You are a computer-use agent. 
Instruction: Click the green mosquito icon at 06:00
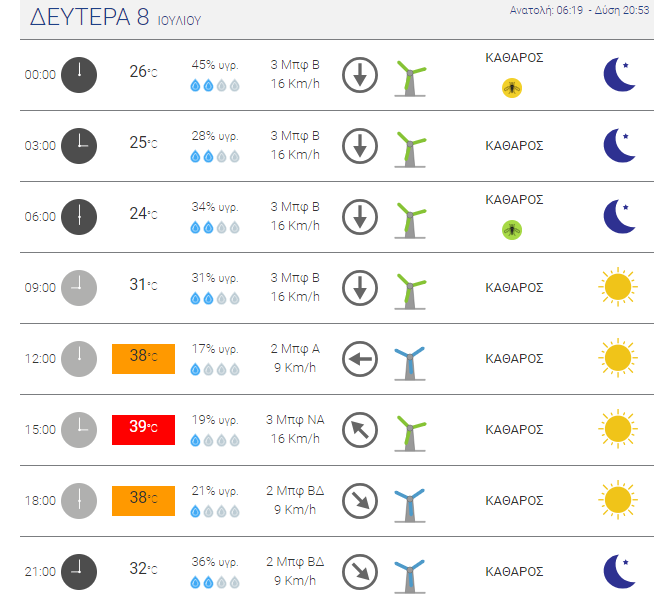click(x=512, y=230)
